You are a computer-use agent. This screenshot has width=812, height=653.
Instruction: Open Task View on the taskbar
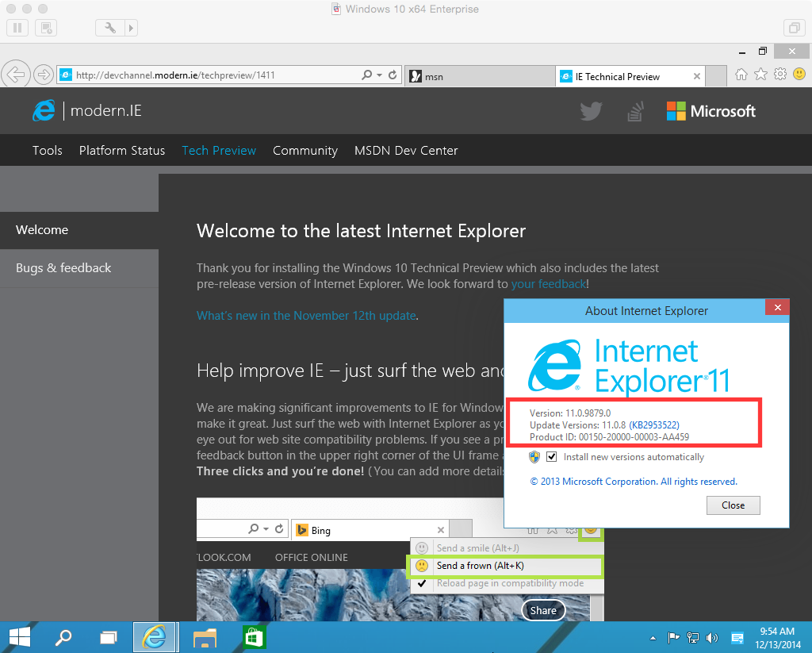coord(108,637)
